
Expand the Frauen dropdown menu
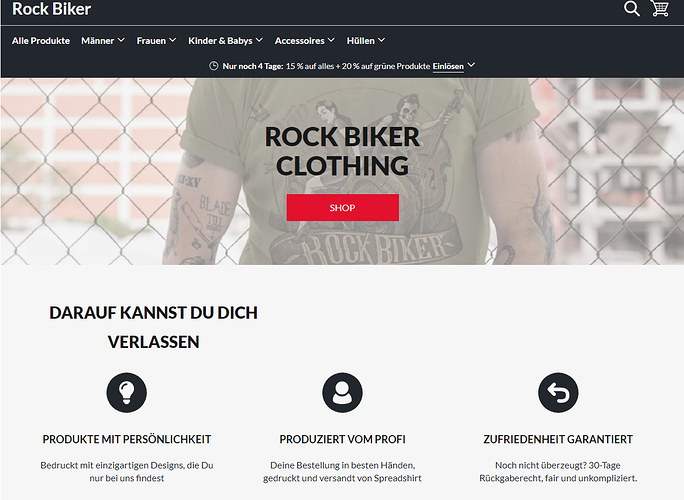pos(156,41)
